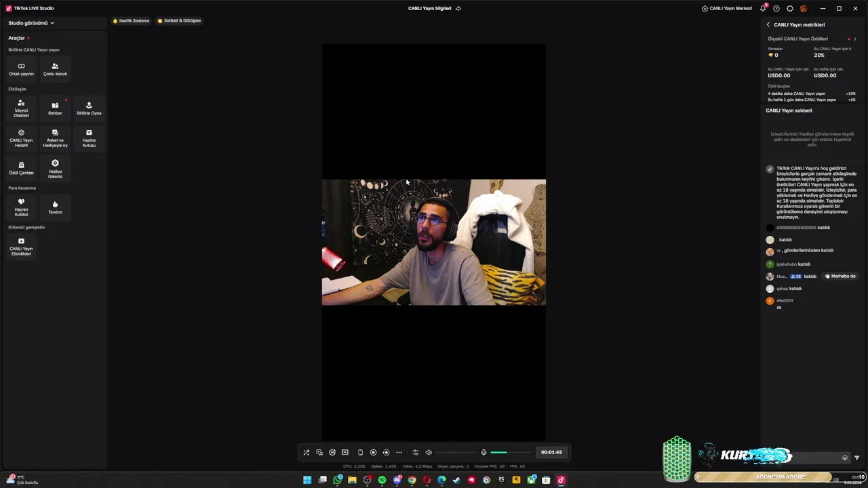
Task: Open İzleyici Dilekleri tool
Action: tap(21, 108)
